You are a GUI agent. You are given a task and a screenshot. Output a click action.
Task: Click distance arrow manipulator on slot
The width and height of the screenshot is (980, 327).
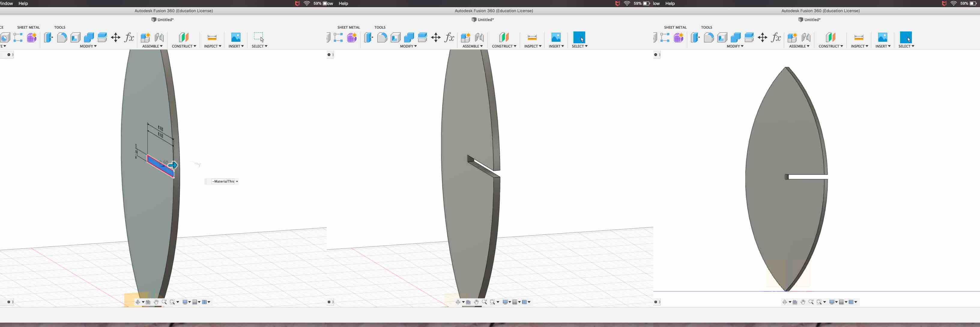coord(173,165)
